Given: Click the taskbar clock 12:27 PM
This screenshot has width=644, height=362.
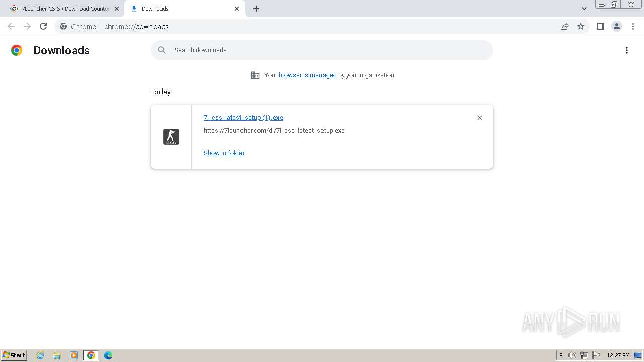Looking at the screenshot, I should click(618, 355).
